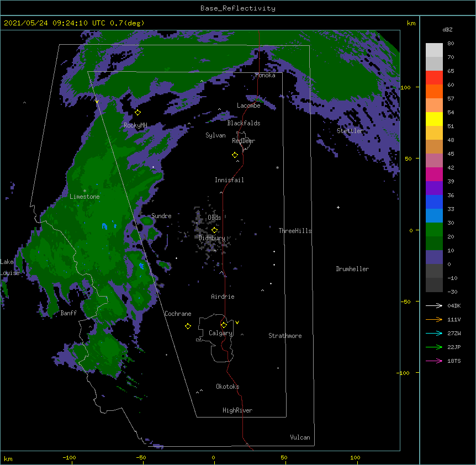Pick the purple 36–39 dBZ swatch

pos(434,188)
